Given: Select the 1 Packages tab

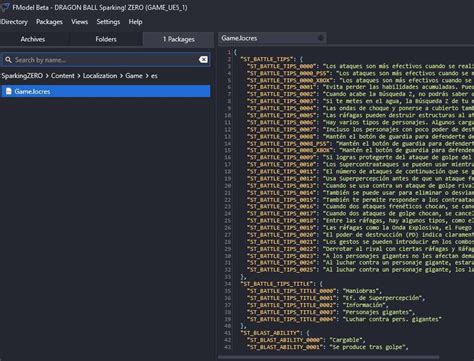Looking at the screenshot, I should coord(178,39).
